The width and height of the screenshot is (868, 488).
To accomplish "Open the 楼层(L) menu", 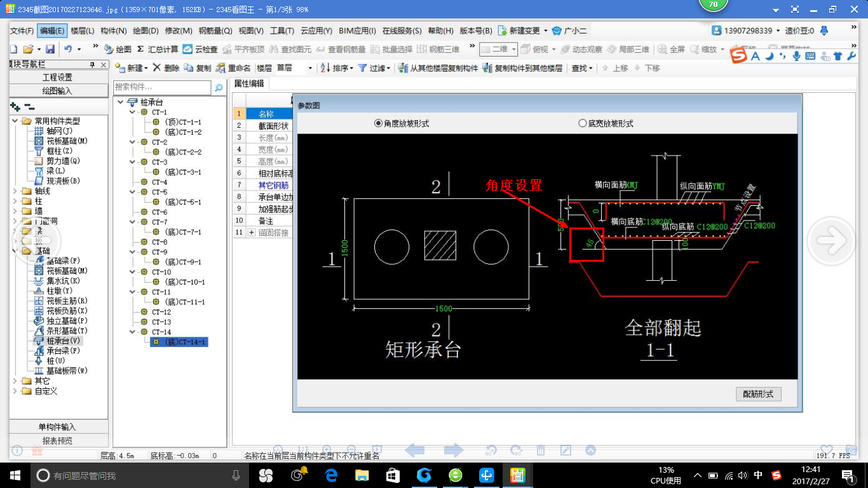I will [x=82, y=30].
